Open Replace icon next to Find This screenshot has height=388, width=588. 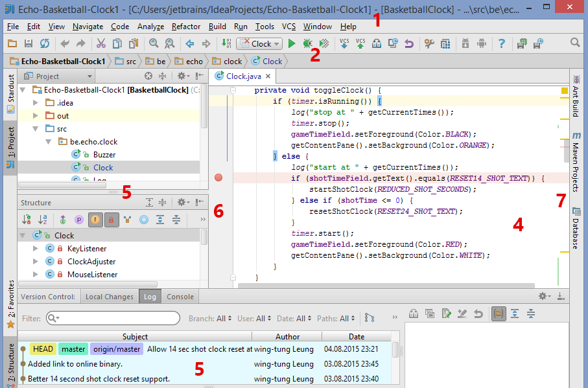169,43
